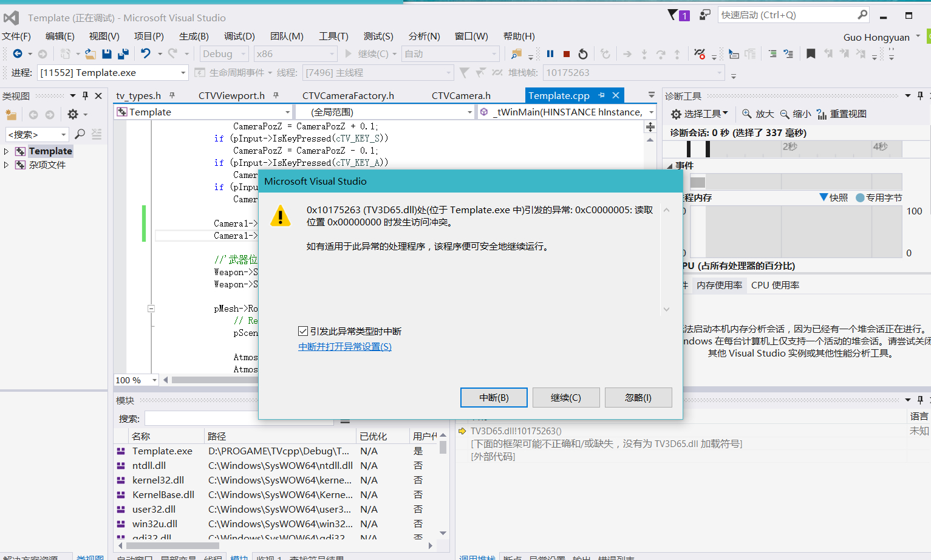Screen dimensions: 931x560
Task: Toggle the bookmark icon in toolbar
Action: 811,54
